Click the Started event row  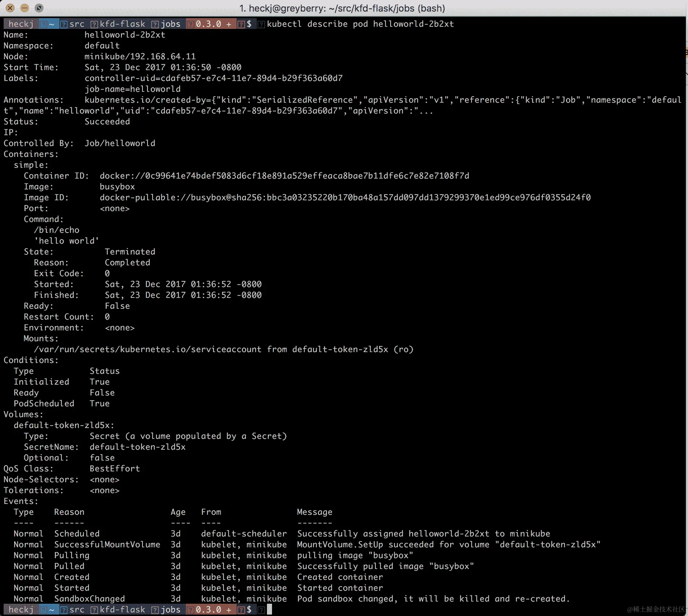tap(198, 588)
